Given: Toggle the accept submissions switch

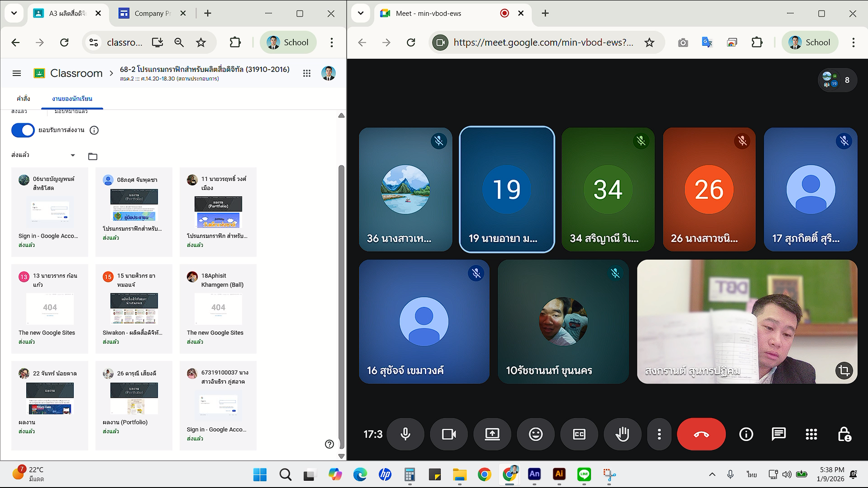Looking at the screenshot, I should [x=23, y=130].
